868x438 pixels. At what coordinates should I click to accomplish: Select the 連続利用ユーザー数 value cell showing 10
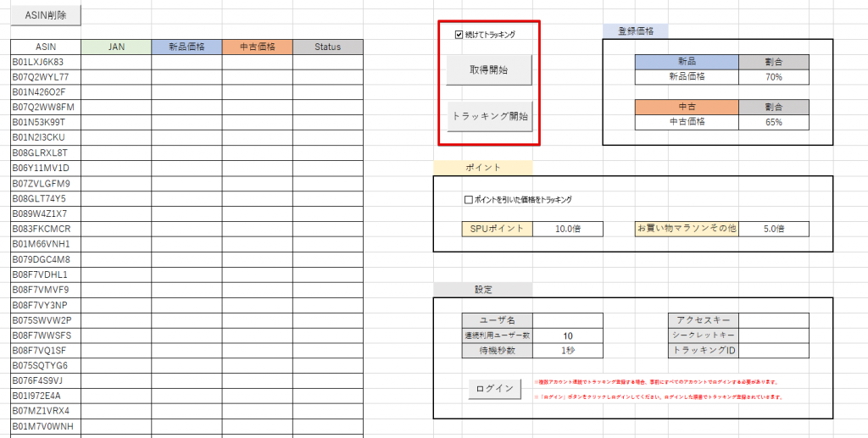[568, 335]
